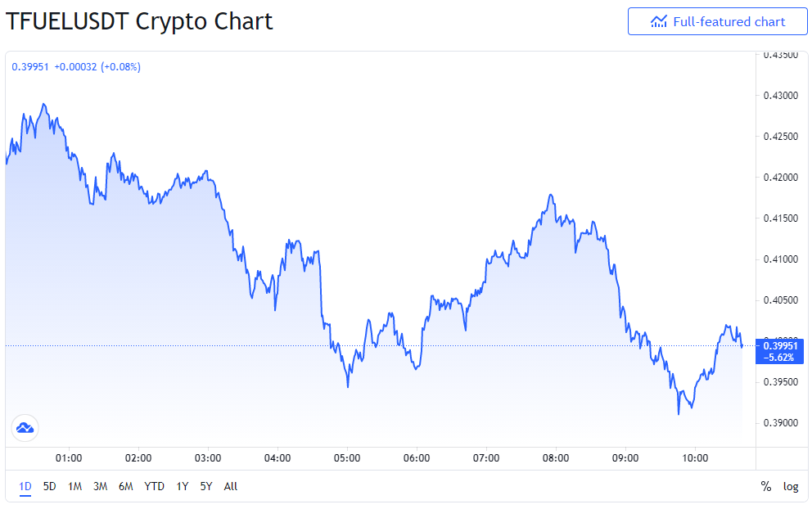Image resolution: width=812 pixels, height=509 pixels.
Task: Select the 1D time range tab
Action: pyautogui.click(x=25, y=486)
